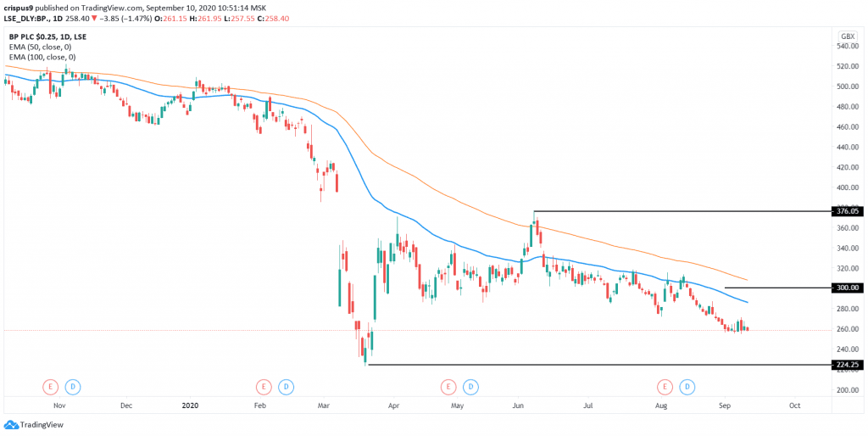Click the 500.00 price axis label
Viewport: 868px width, 436px height.
846,87
